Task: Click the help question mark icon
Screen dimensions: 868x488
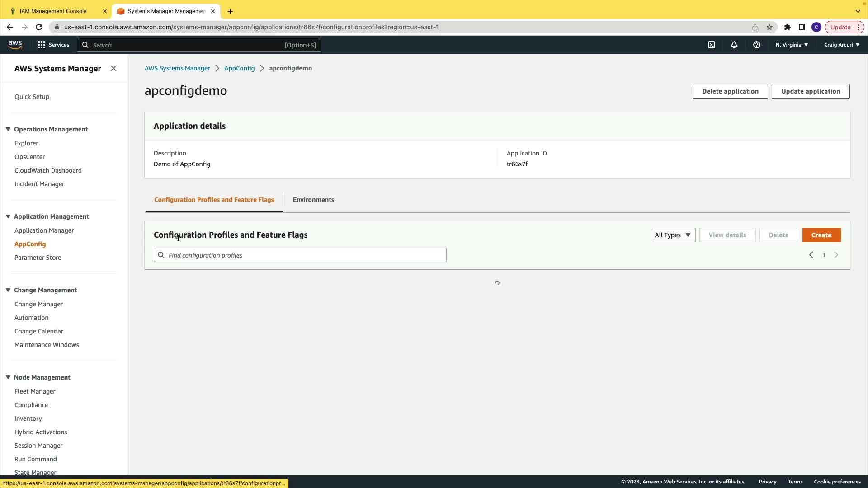Action: pyautogui.click(x=757, y=45)
